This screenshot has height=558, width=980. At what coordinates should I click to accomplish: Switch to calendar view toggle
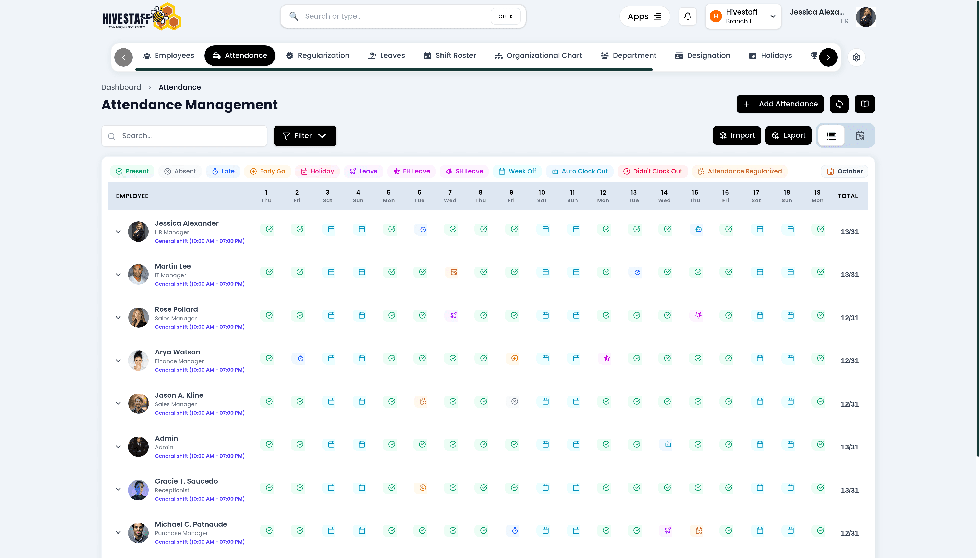pos(860,135)
